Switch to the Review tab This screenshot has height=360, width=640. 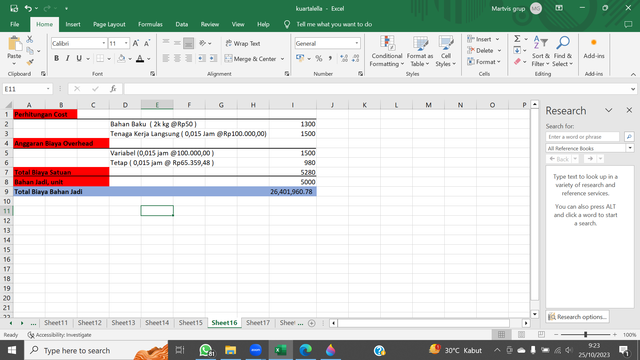pyautogui.click(x=210, y=24)
